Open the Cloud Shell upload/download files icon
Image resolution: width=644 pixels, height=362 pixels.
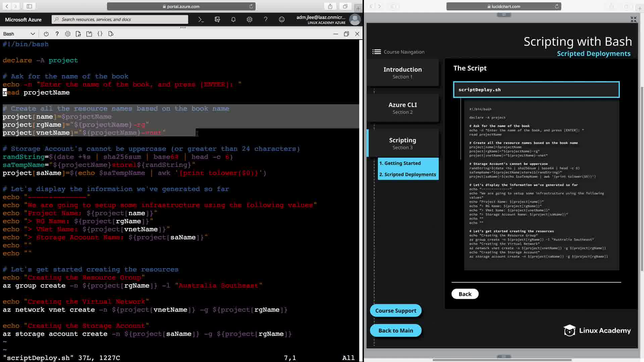[78, 34]
